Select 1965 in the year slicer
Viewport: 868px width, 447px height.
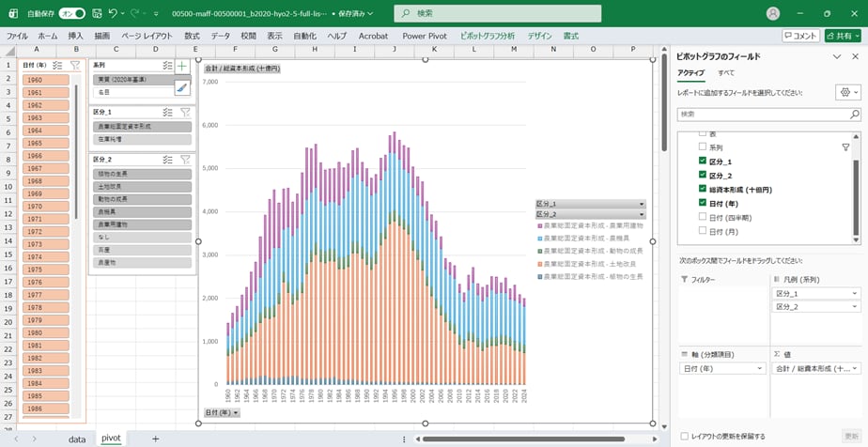[44, 144]
